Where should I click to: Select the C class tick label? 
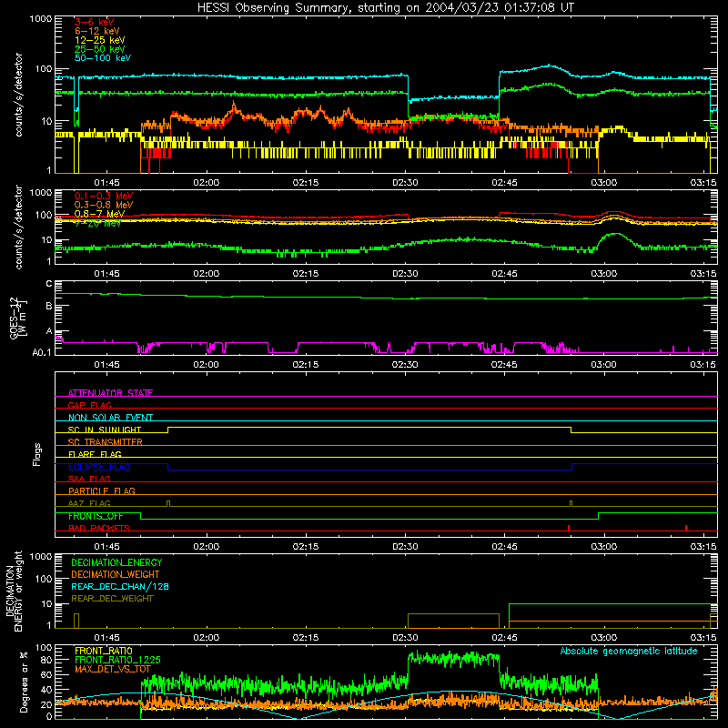(x=49, y=284)
